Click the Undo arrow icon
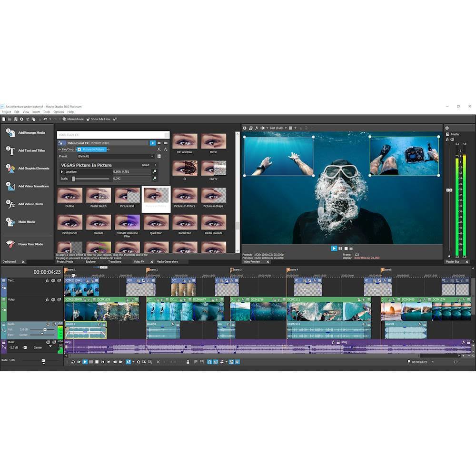 [45, 119]
